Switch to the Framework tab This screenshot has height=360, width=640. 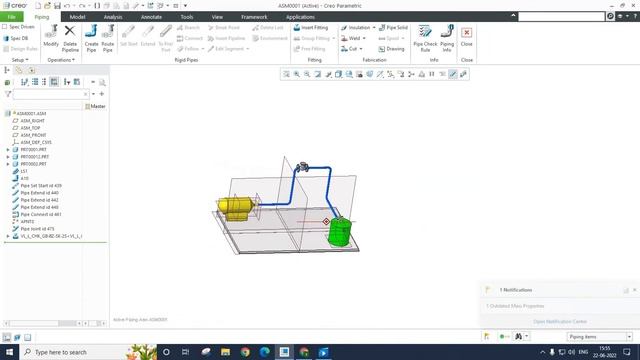254,17
